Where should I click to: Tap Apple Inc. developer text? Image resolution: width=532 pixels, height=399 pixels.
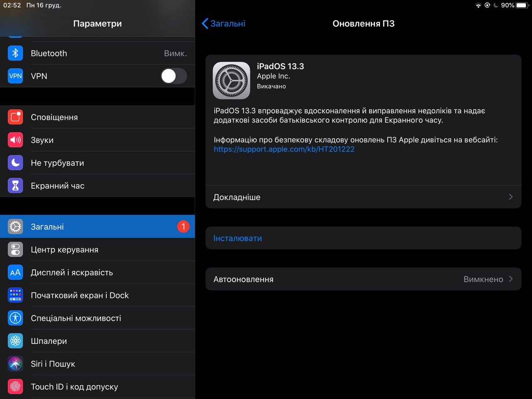(x=273, y=76)
